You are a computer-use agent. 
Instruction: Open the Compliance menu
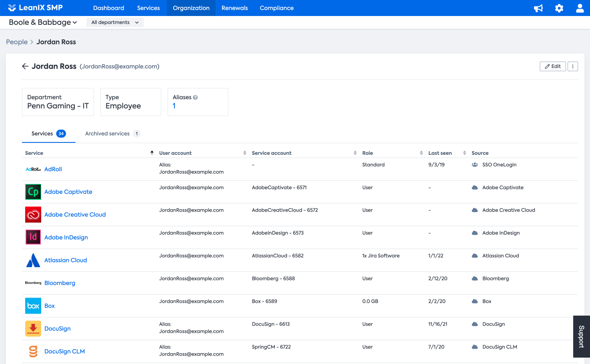point(277,8)
